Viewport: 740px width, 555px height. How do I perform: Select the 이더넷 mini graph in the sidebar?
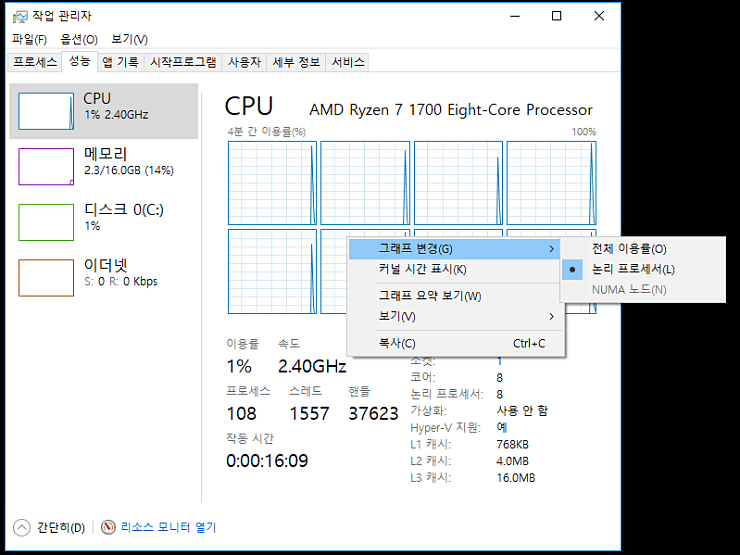click(46, 278)
